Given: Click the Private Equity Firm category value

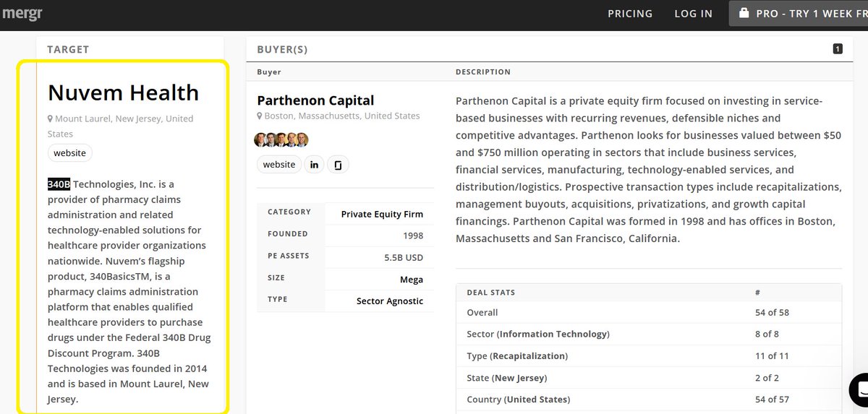Looking at the screenshot, I should pyautogui.click(x=382, y=214).
